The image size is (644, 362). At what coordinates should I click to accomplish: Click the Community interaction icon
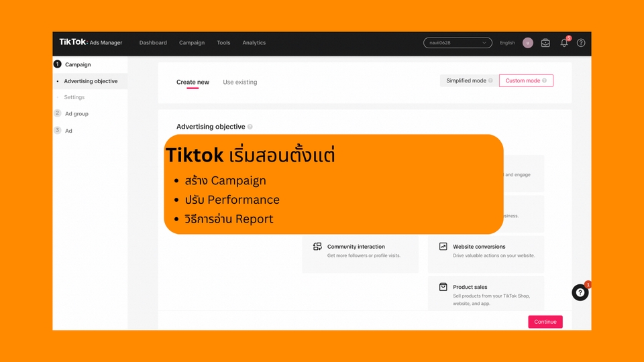click(317, 246)
